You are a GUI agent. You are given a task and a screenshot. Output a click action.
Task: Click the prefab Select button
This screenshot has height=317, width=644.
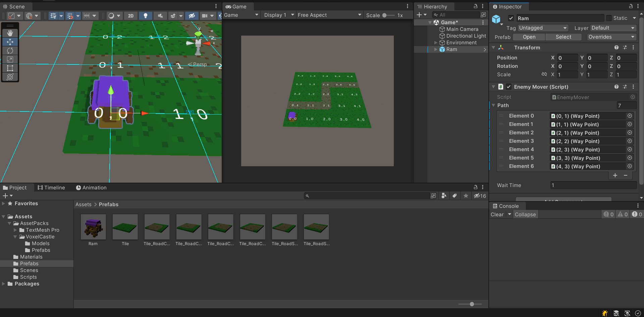pos(563,37)
